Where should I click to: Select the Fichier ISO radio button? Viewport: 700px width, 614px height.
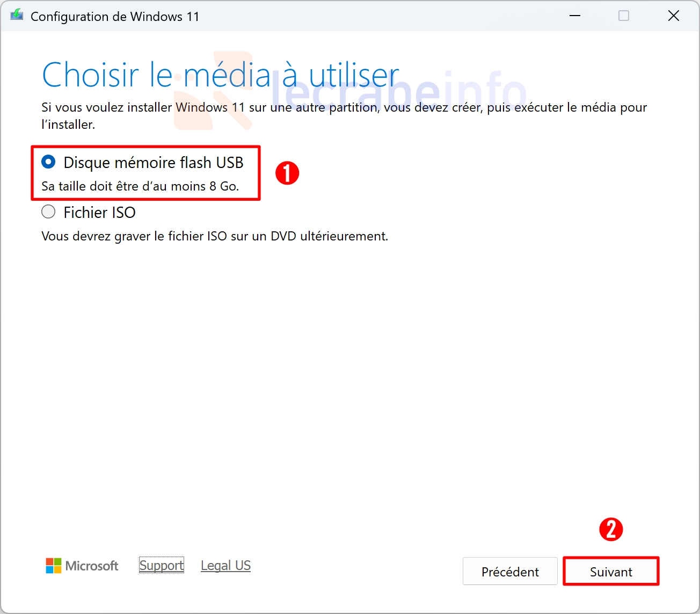coord(48,212)
